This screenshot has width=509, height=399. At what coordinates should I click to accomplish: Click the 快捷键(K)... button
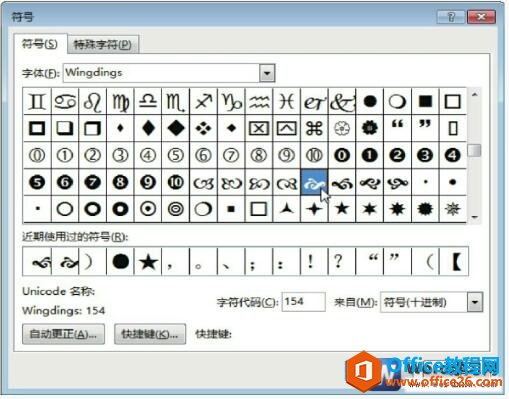click(x=150, y=334)
